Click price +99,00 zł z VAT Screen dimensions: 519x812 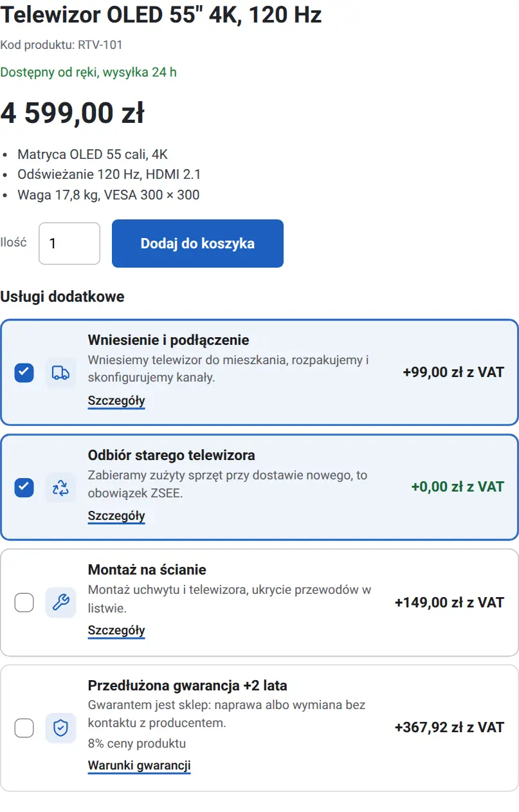(x=453, y=373)
